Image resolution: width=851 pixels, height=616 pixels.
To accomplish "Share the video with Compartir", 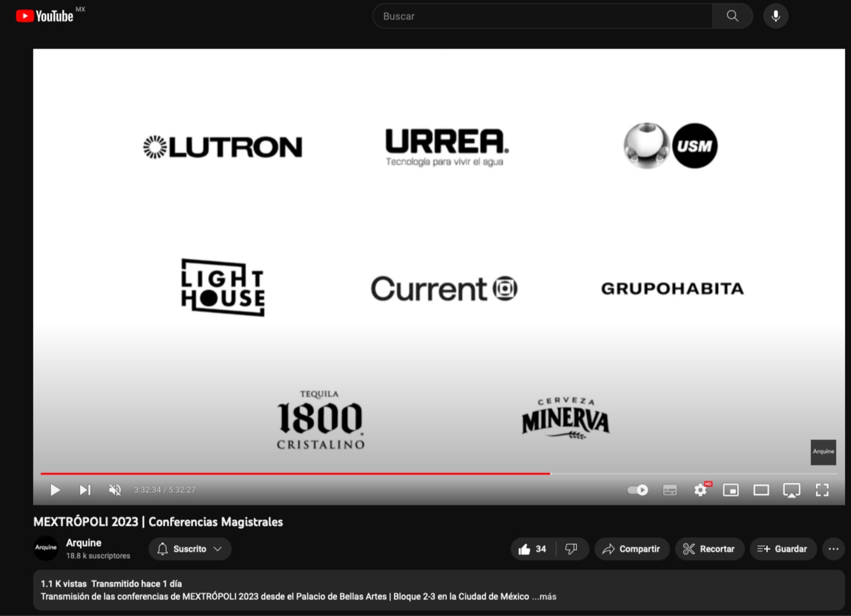I will (x=631, y=549).
